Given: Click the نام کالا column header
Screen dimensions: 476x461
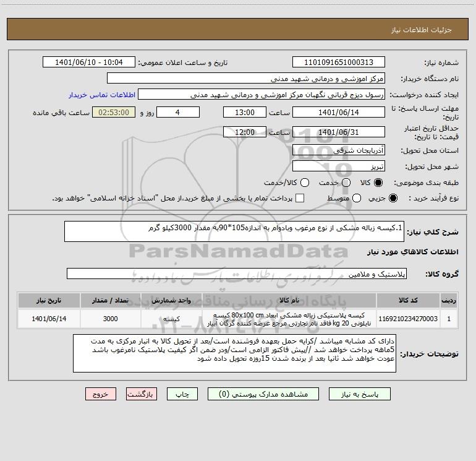Looking at the screenshot, I should tap(289, 300).
